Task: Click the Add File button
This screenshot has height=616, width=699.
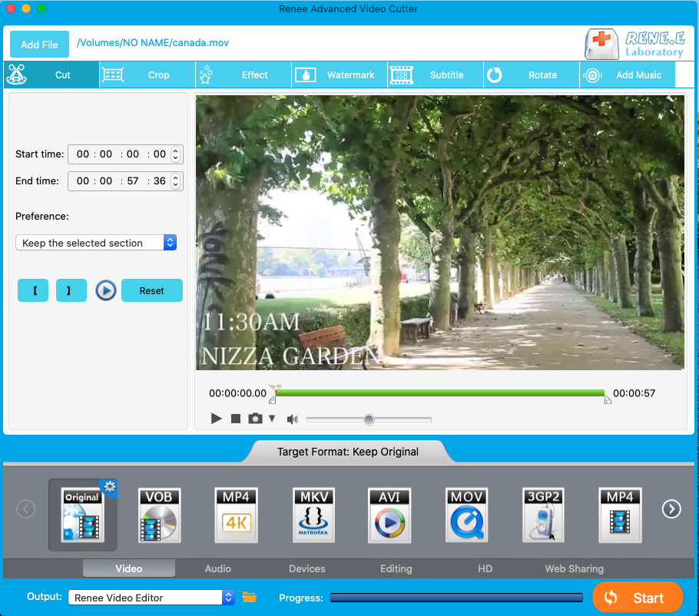Action: coord(39,44)
